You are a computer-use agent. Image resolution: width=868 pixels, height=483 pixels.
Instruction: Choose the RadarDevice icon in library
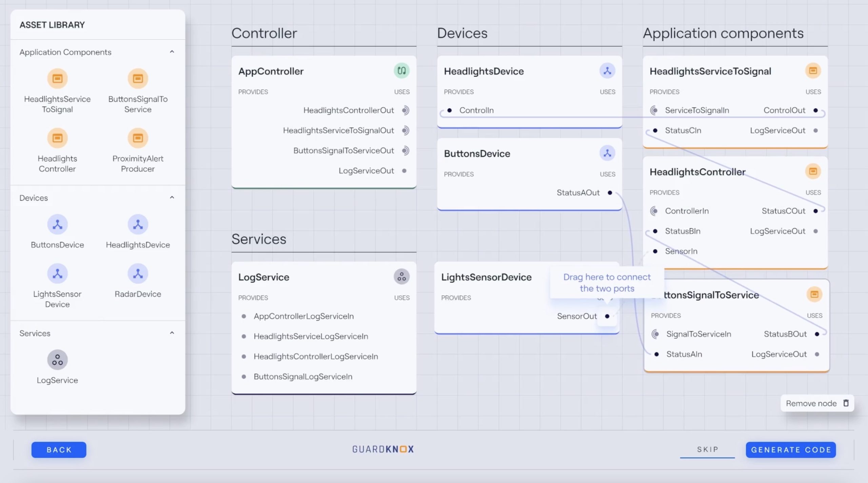[138, 274]
